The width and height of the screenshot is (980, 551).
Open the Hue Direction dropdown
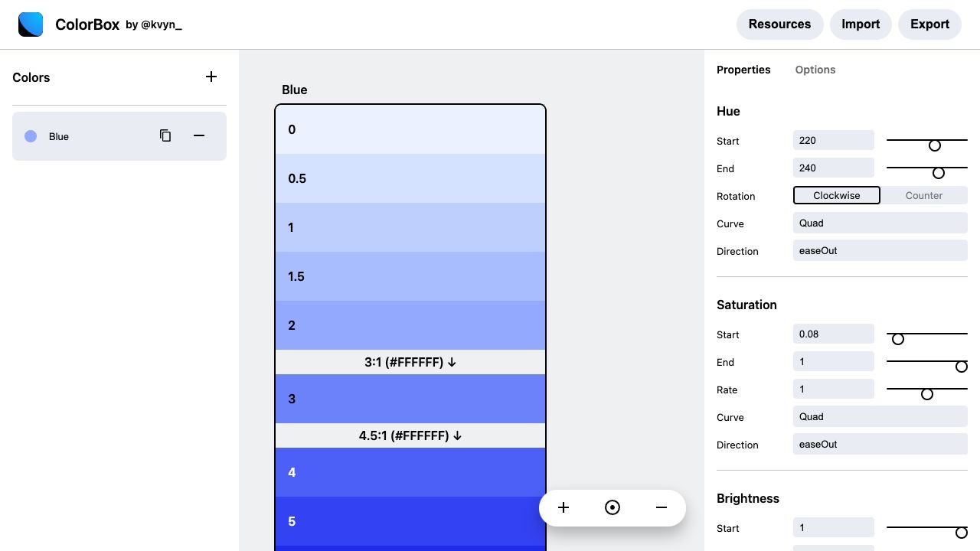(880, 250)
